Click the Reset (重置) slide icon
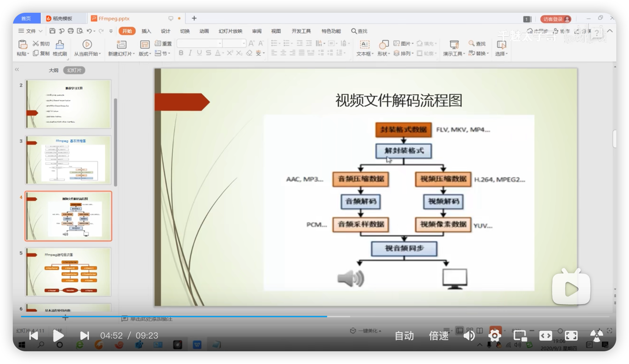 pyautogui.click(x=158, y=43)
